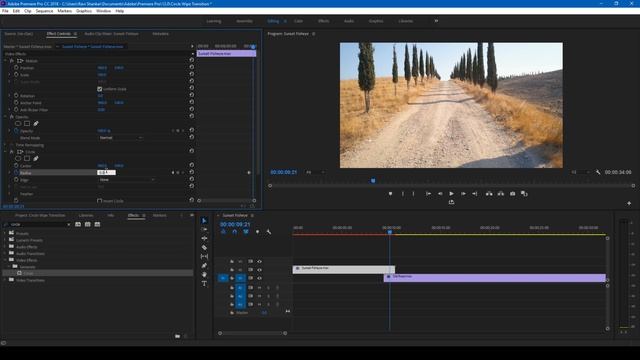Click the Add Marker button in Program monitor

point(390,193)
